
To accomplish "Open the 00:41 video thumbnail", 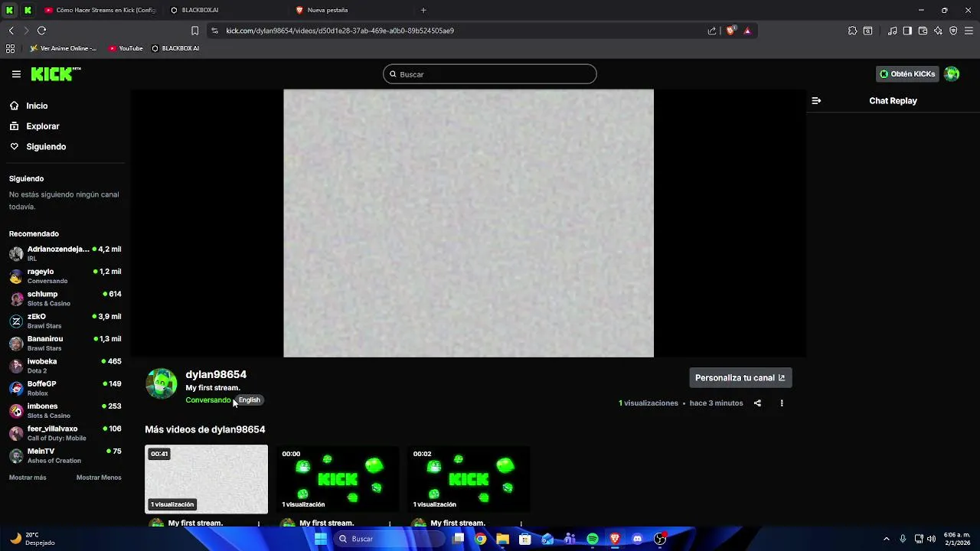I will (x=207, y=479).
